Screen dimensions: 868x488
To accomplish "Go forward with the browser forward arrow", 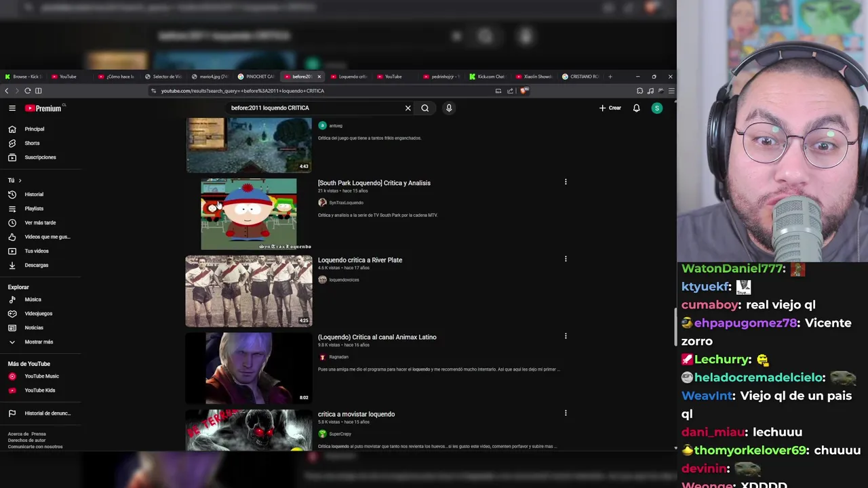I will point(17,91).
